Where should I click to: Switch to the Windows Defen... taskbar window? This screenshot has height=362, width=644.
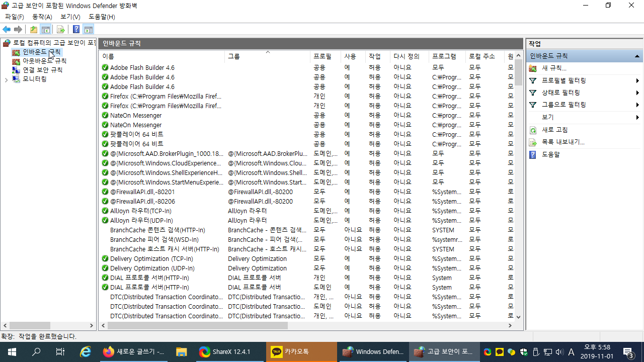[x=373, y=352]
